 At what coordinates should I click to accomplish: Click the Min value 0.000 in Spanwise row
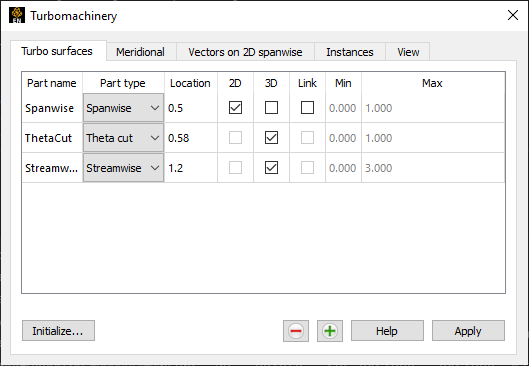pyautogui.click(x=342, y=108)
